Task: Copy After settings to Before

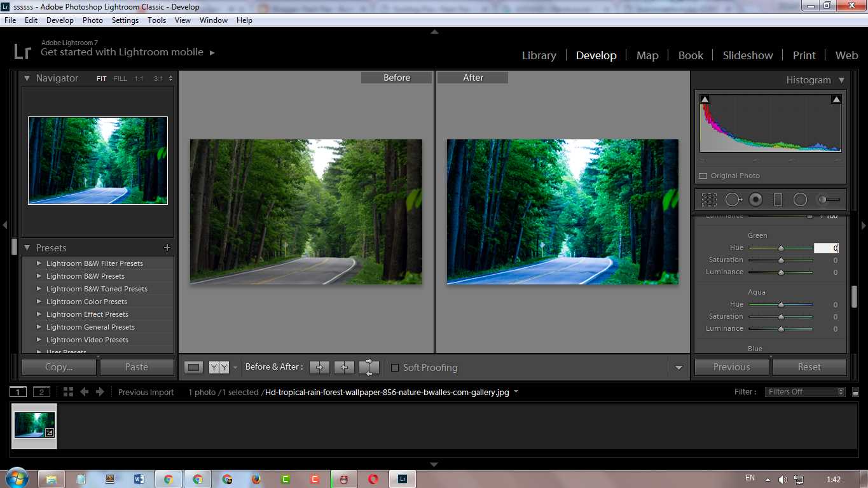Action: (x=344, y=367)
